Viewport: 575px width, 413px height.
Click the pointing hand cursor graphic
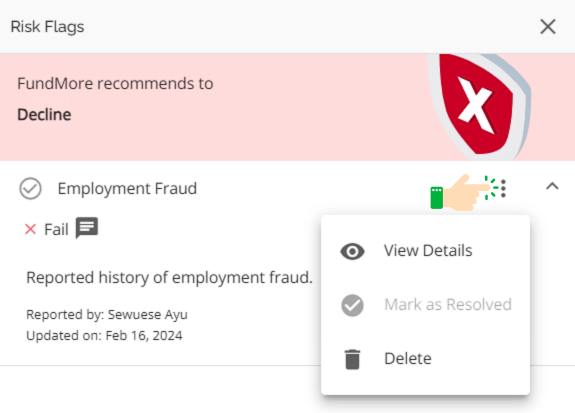(x=466, y=193)
